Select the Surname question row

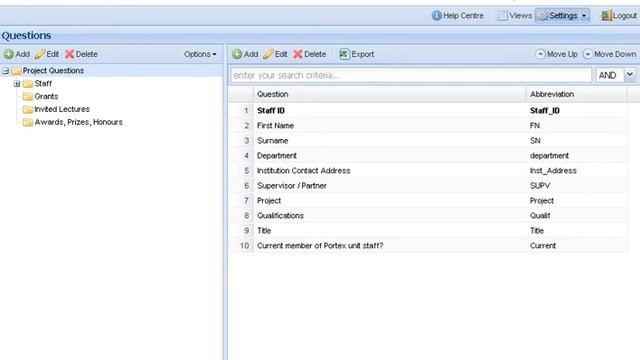[x=428, y=141]
